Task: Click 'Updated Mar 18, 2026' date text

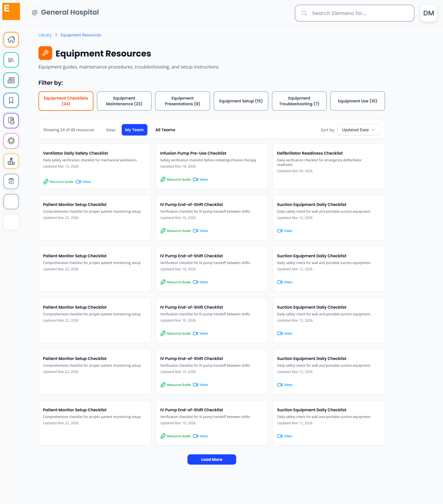Action: [x=178, y=166]
